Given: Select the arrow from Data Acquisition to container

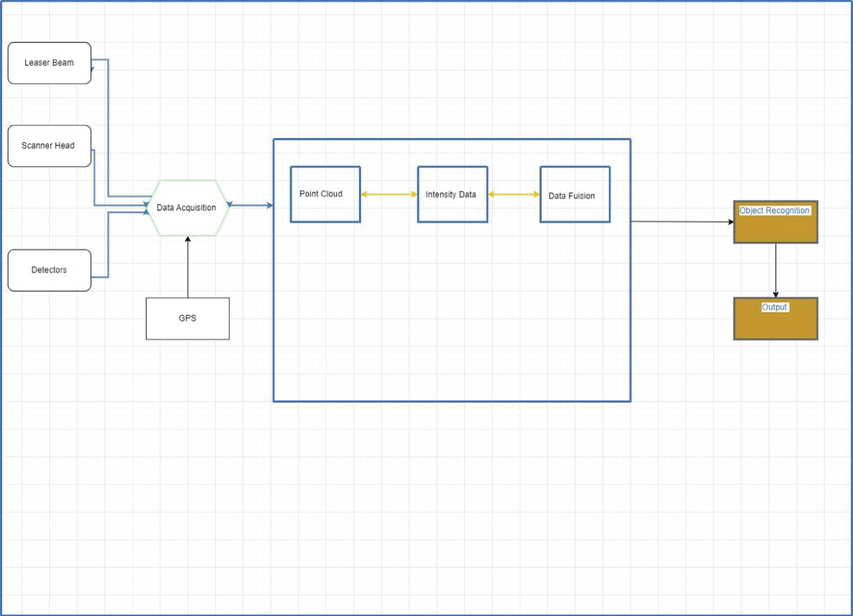Looking at the screenshot, I should point(252,206).
